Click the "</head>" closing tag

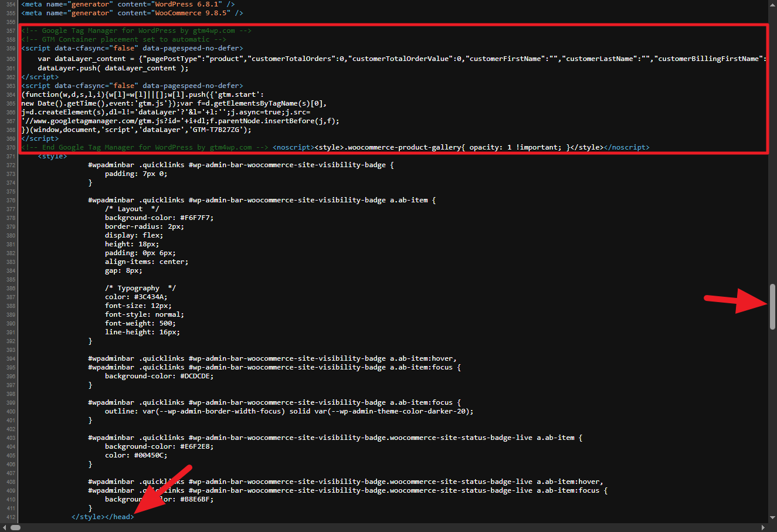click(x=120, y=517)
